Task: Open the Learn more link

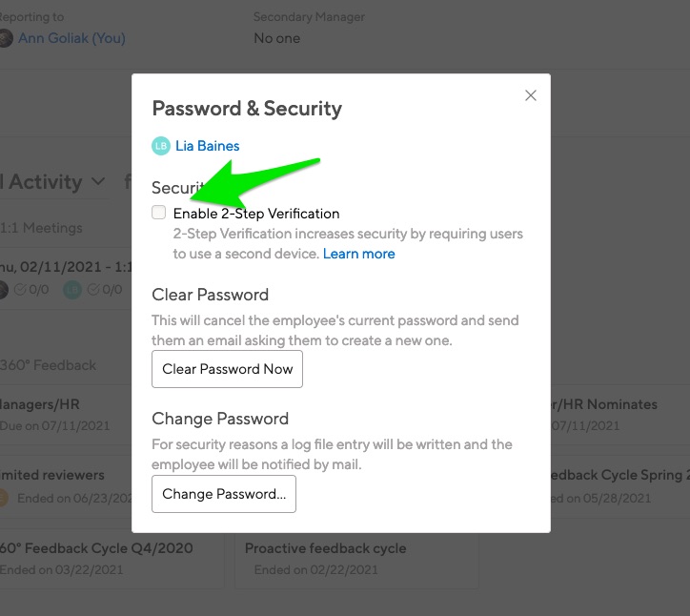Action: click(358, 254)
